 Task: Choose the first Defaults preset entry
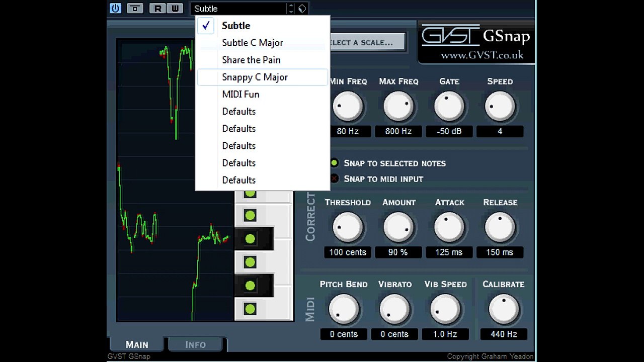coord(263,111)
